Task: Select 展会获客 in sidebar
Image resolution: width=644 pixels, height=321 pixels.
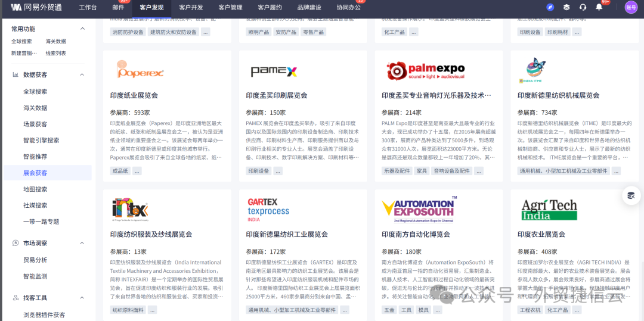Action: click(x=48, y=173)
